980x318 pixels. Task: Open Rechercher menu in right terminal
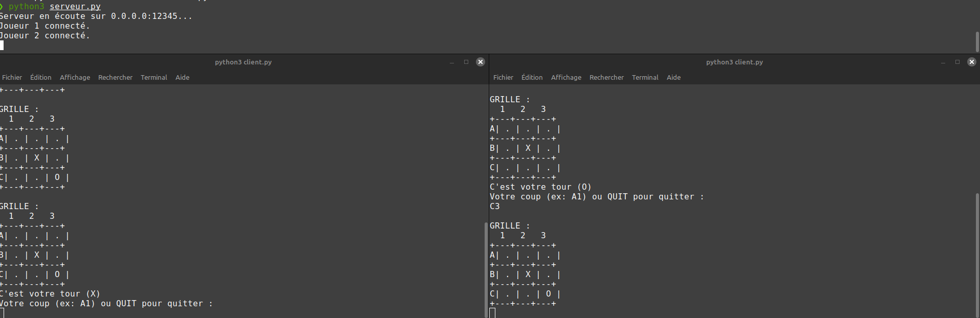(x=606, y=77)
